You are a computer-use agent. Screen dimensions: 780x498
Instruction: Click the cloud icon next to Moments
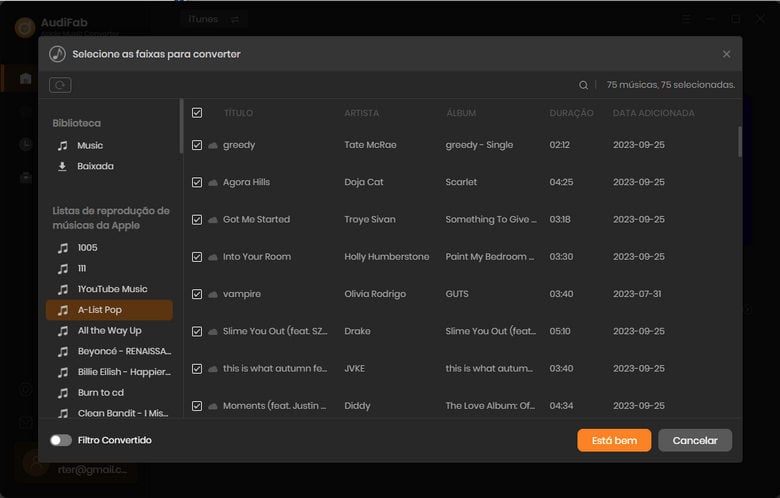coord(213,406)
